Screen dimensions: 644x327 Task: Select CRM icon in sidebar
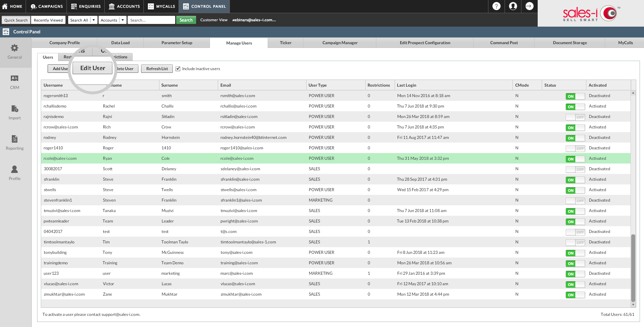[15, 78]
